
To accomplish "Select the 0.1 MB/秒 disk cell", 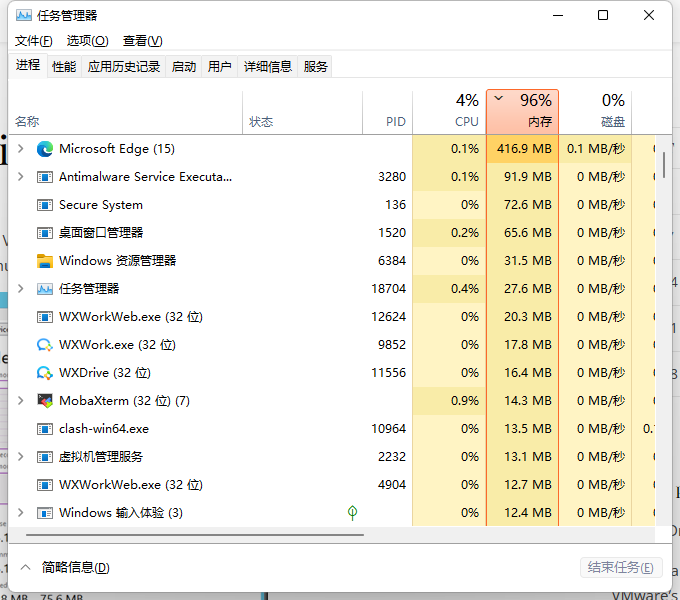I will point(595,149).
